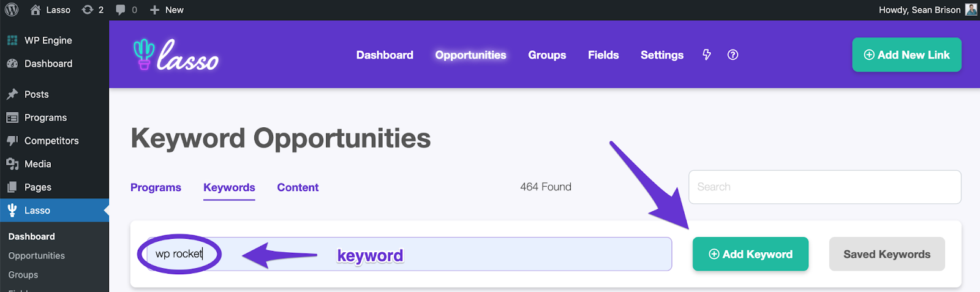Click the Dashboard gauge icon in sidebar
980x292 pixels.
coord(12,64)
